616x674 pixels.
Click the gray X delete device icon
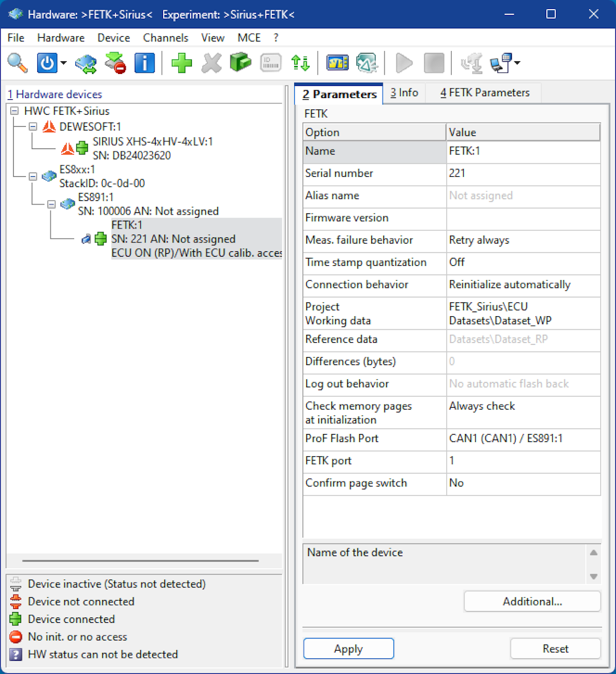pos(212,63)
